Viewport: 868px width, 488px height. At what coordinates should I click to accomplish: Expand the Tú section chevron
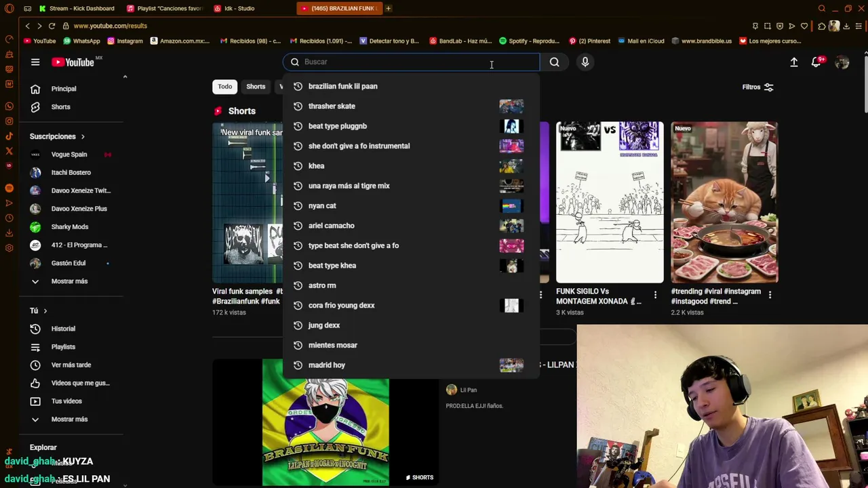pos(45,310)
